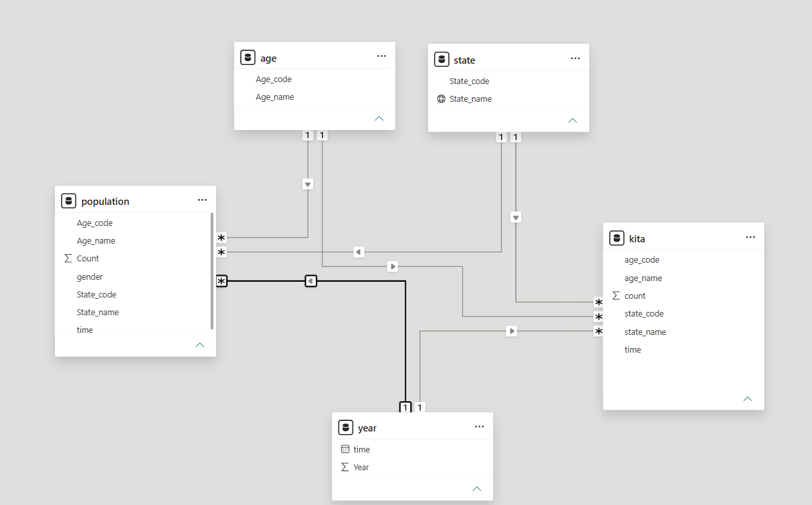The height and width of the screenshot is (505, 812).
Task: Select the year table header title
Action: click(x=367, y=428)
